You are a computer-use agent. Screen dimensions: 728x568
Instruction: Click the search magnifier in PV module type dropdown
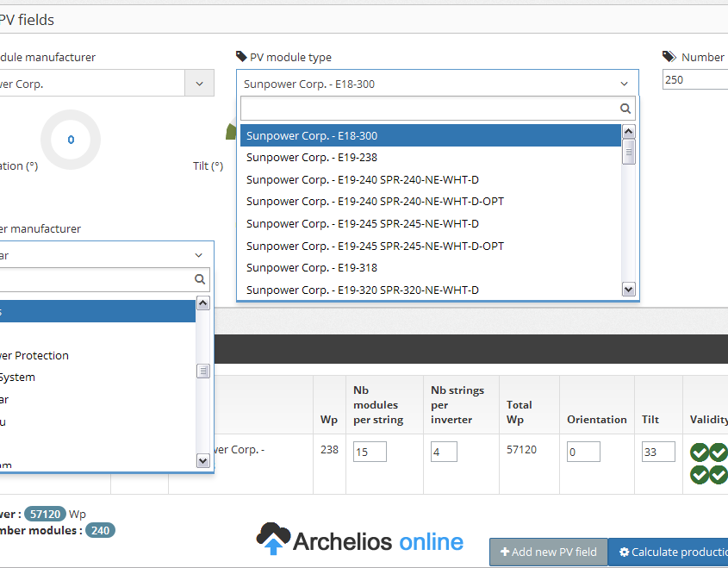pyautogui.click(x=625, y=109)
